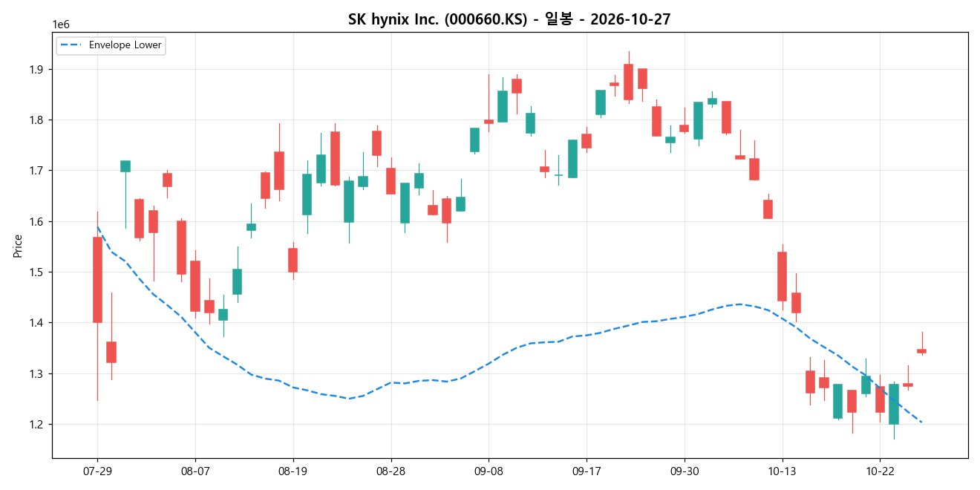Select the 1.3 y-axis tick label
The width and height of the screenshot is (980, 490).
pyautogui.click(x=36, y=373)
